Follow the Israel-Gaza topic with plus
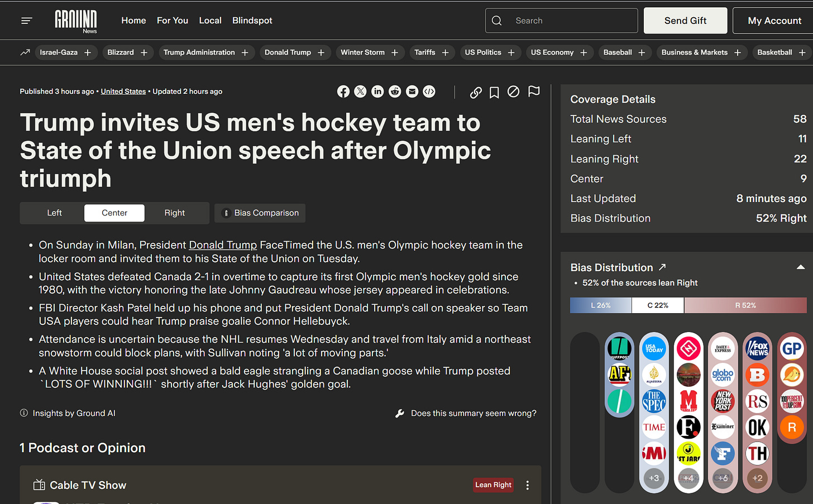The height and width of the screenshot is (504, 813). (x=88, y=52)
